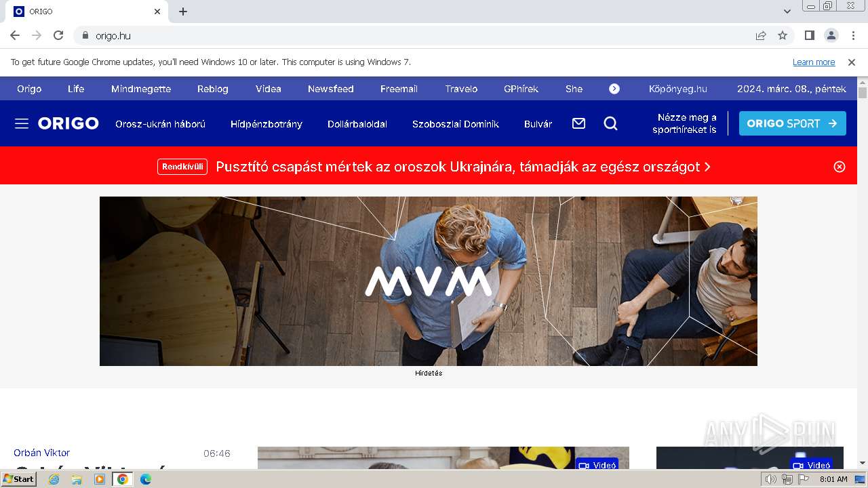The height and width of the screenshot is (488, 868).
Task: Open the center video article thumbnail
Action: pos(443,457)
